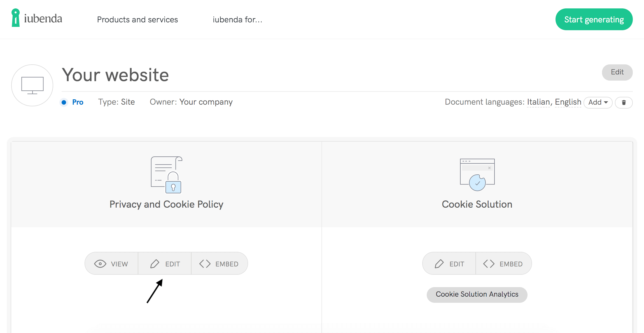This screenshot has height=333, width=644.
Task: Open the Products and services menu item
Action: tap(137, 20)
